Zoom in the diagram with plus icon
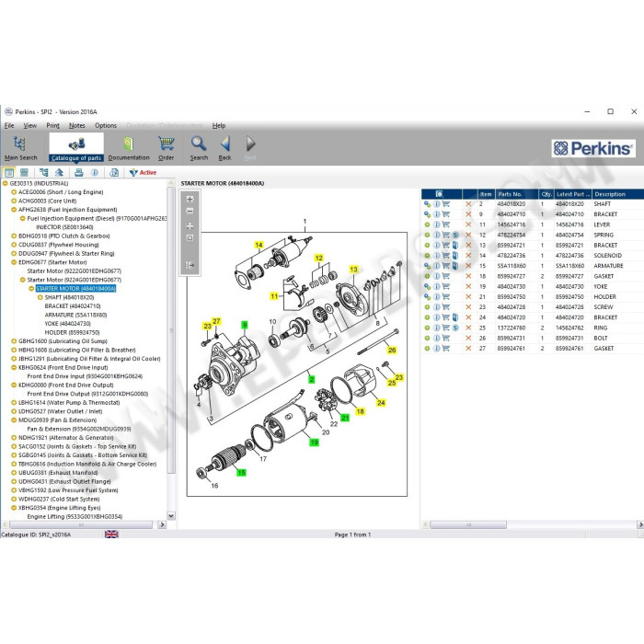This screenshot has width=644, height=644. (x=190, y=200)
